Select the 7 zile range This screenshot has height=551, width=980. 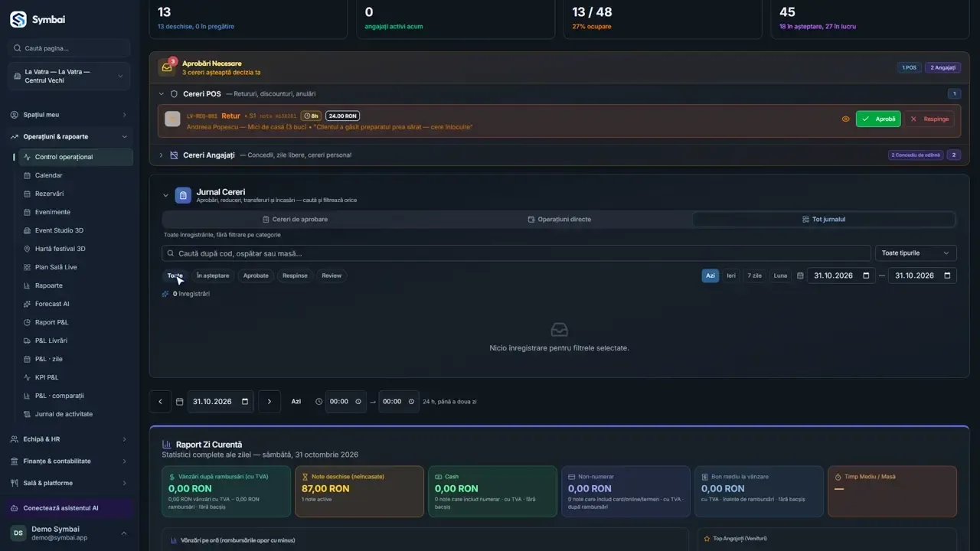[x=755, y=275]
